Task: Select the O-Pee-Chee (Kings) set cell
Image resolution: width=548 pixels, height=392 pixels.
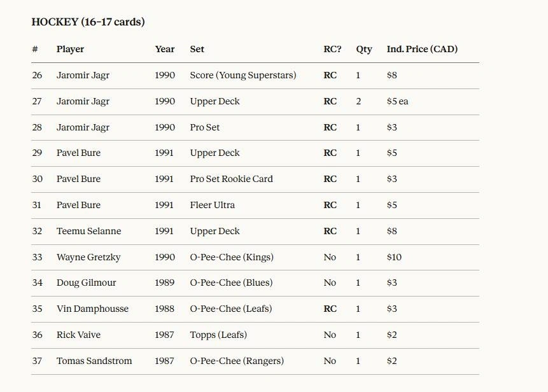Action: point(231,257)
